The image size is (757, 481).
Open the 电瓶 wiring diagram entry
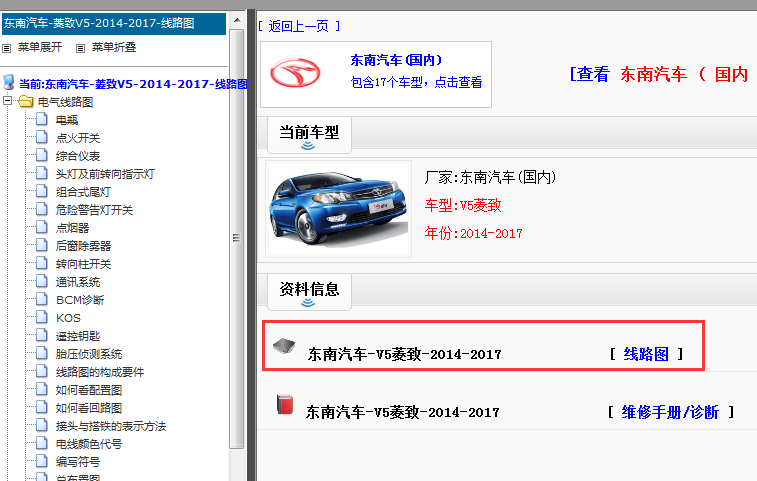(67, 120)
